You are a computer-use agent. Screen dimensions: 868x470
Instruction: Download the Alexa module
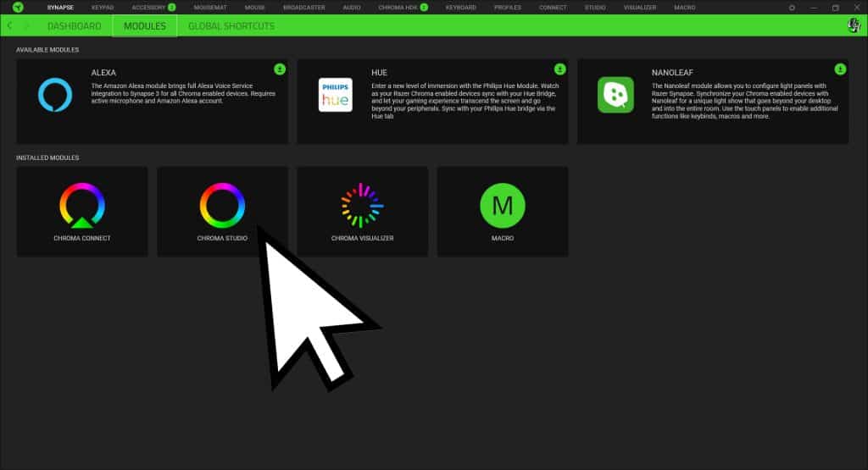tap(280, 69)
